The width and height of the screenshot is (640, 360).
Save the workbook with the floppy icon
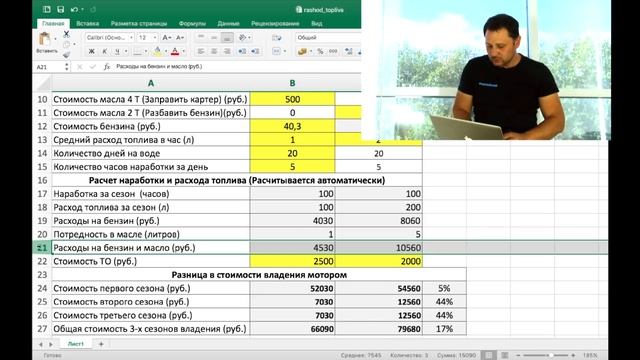click(x=60, y=9)
